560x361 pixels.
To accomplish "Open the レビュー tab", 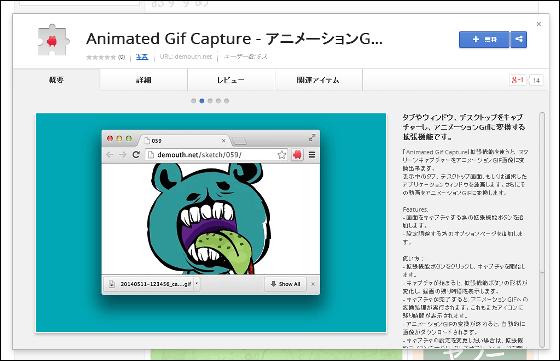I will pos(231,80).
